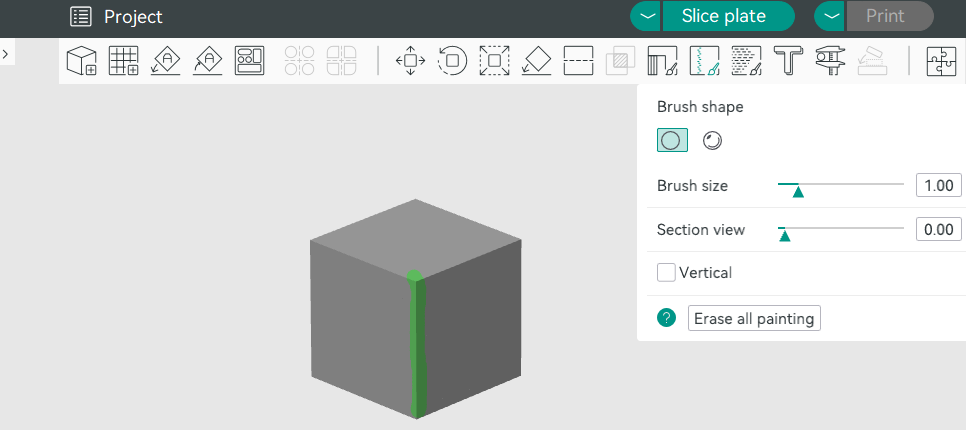Open help for seam painting
966x430 pixels.
coord(667,318)
